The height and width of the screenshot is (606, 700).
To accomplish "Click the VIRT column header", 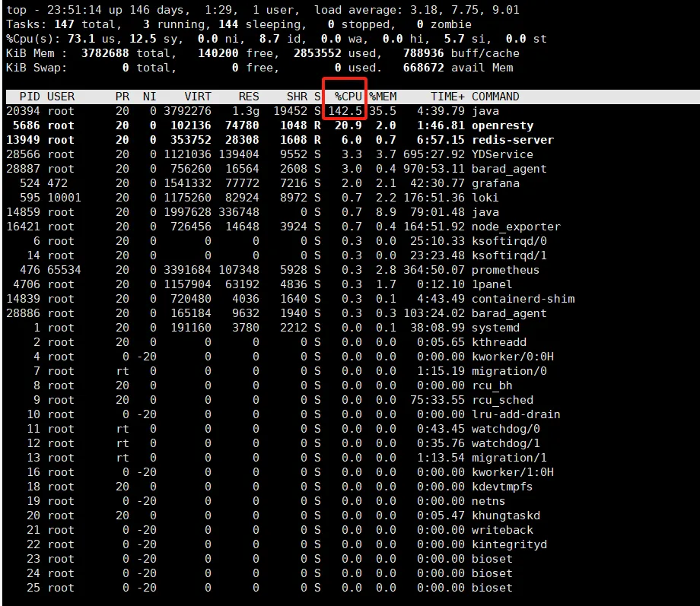I will (x=198, y=97).
